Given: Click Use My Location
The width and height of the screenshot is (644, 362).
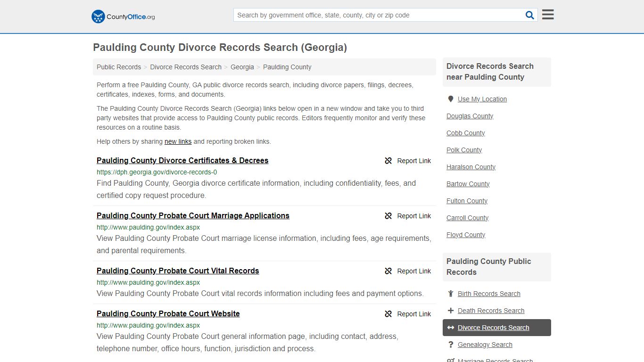Looking at the screenshot, I should point(482,99).
